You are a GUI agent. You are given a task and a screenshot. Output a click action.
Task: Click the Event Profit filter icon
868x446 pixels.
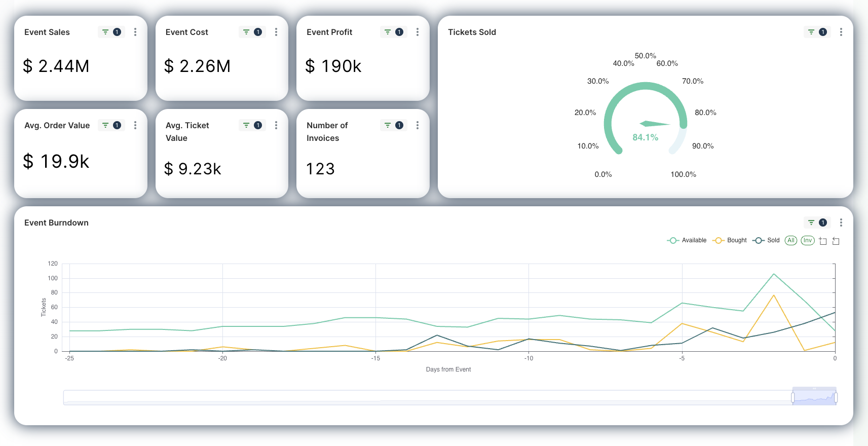point(388,32)
